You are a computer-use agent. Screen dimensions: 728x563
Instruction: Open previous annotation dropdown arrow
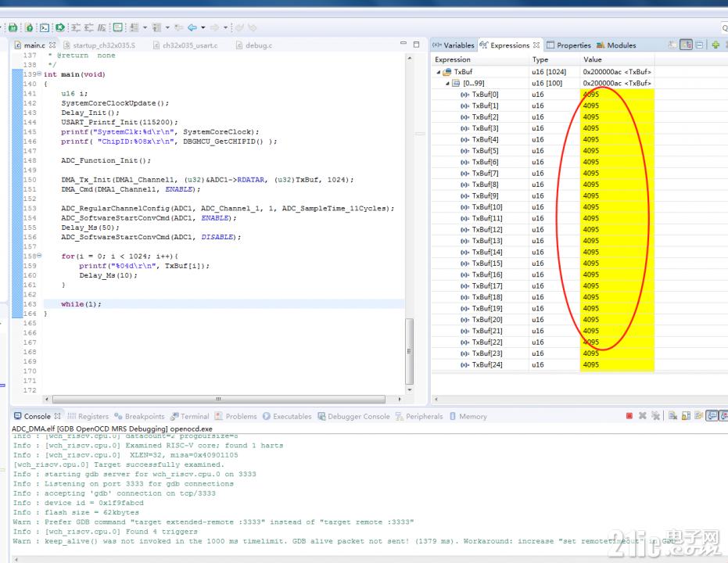click(x=167, y=28)
